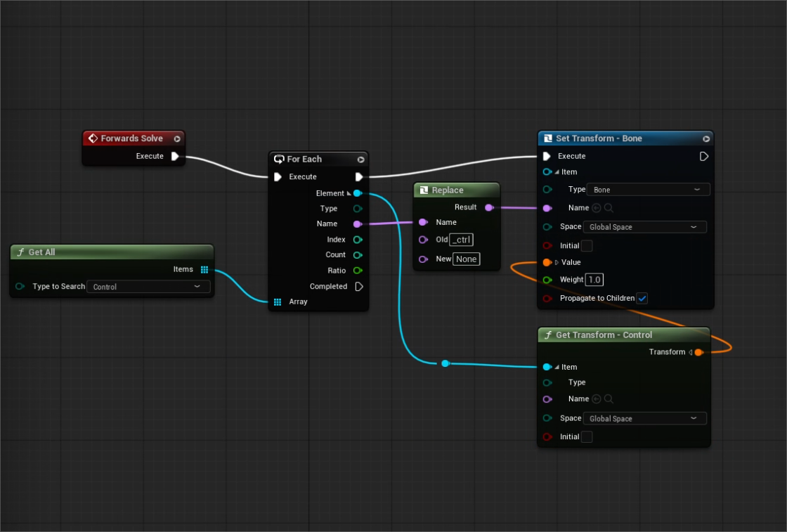Toggle Forwards Solve node collapse circle
The width and height of the screenshot is (787, 532).
point(177,139)
